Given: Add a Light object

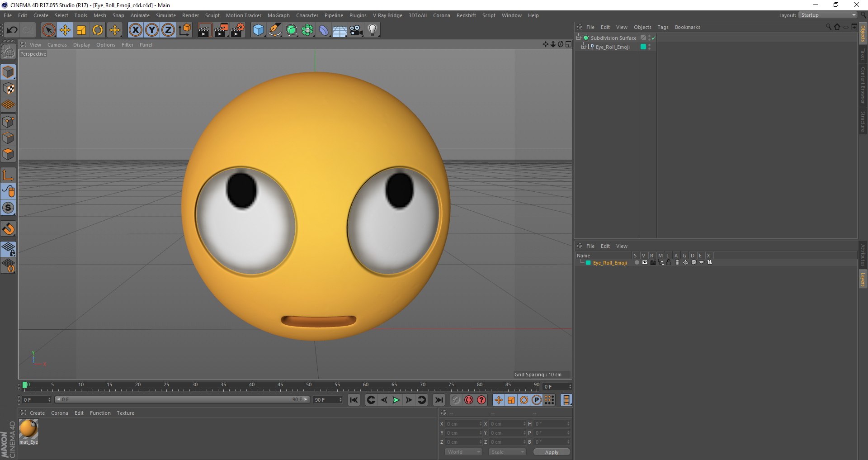Looking at the screenshot, I should point(373,30).
